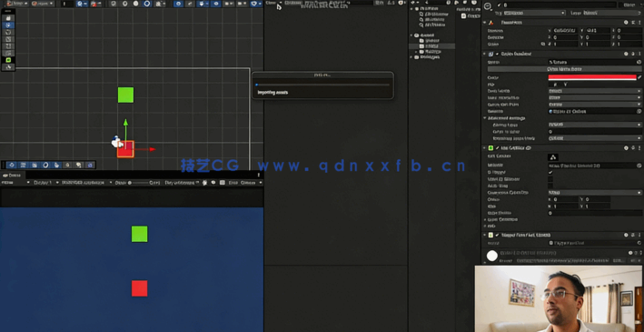Select the Scale tool
This screenshot has height=332, width=644.
(x=8, y=39)
